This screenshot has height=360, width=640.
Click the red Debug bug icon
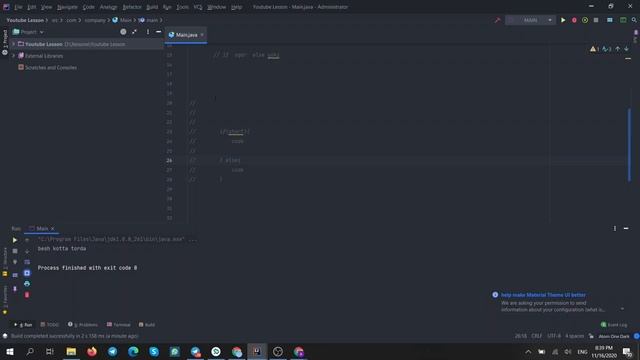[x=574, y=20]
